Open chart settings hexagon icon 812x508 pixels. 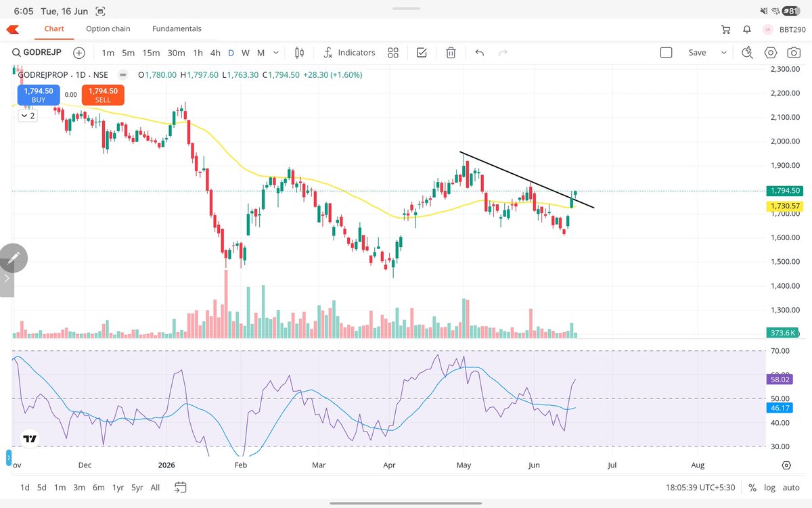(x=771, y=53)
